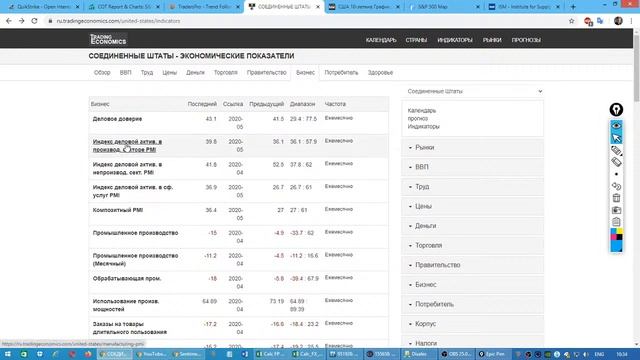The height and width of the screenshot is (360, 640).
Task: Select the Epic Pen cursor tool
Action: tap(616, 138)
